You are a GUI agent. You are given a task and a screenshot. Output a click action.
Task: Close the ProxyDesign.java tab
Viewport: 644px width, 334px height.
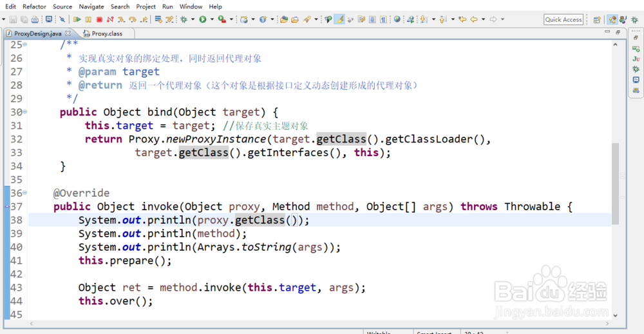point(68,33)
